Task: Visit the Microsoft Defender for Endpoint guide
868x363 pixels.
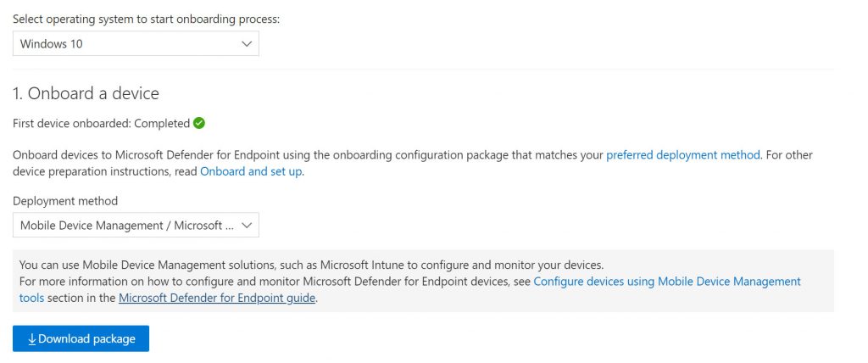Action: pyautogui.click(x=217, y=299)
